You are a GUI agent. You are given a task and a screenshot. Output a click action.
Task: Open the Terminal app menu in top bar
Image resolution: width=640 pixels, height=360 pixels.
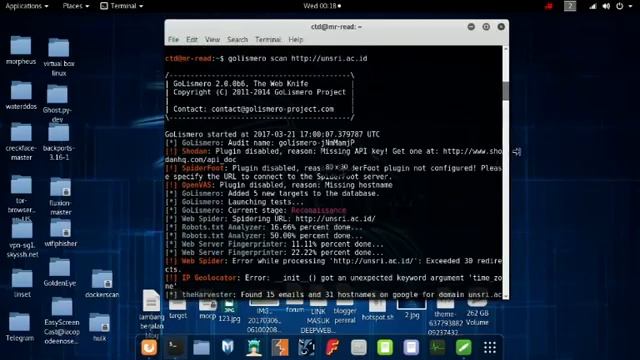[121, 6]
